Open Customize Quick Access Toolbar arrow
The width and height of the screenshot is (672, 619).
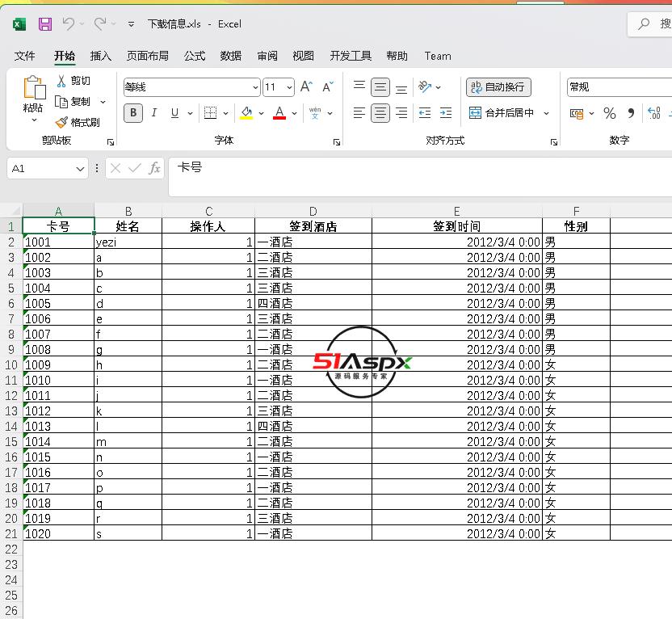131,24
